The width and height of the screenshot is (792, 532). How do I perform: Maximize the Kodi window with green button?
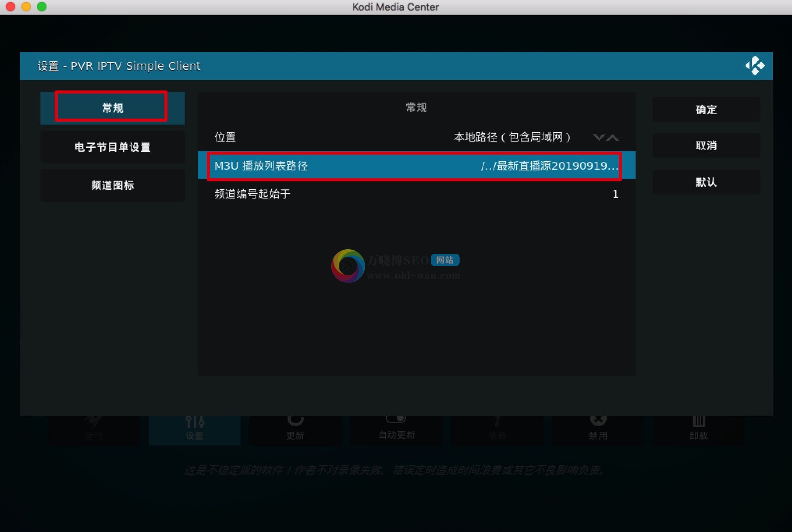(42, 7)
